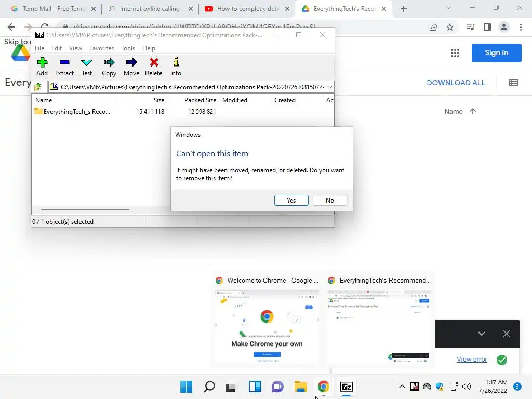532x399 pixels.
Task: Open the View menu in 7-Zip
Action: click(x=75, y=48)
